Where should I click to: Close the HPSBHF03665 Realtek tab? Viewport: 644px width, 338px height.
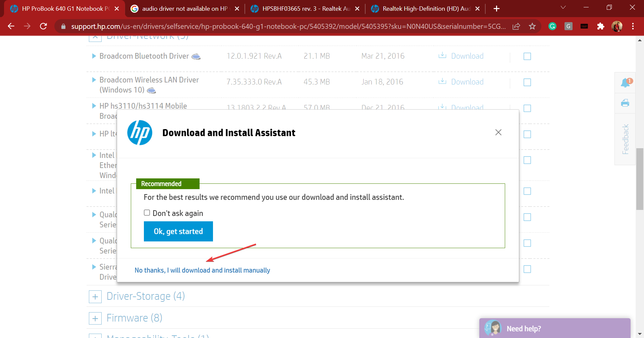coord(357,9)
